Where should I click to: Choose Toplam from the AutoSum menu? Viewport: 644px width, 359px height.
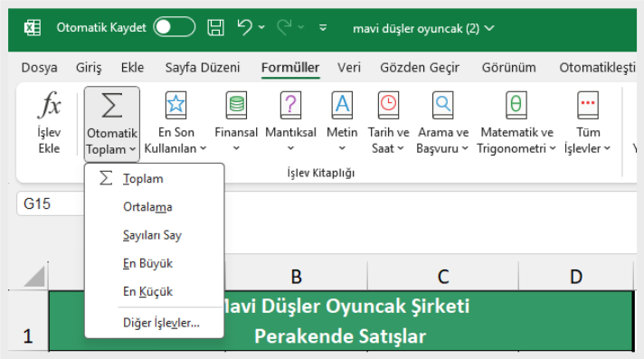154,179
